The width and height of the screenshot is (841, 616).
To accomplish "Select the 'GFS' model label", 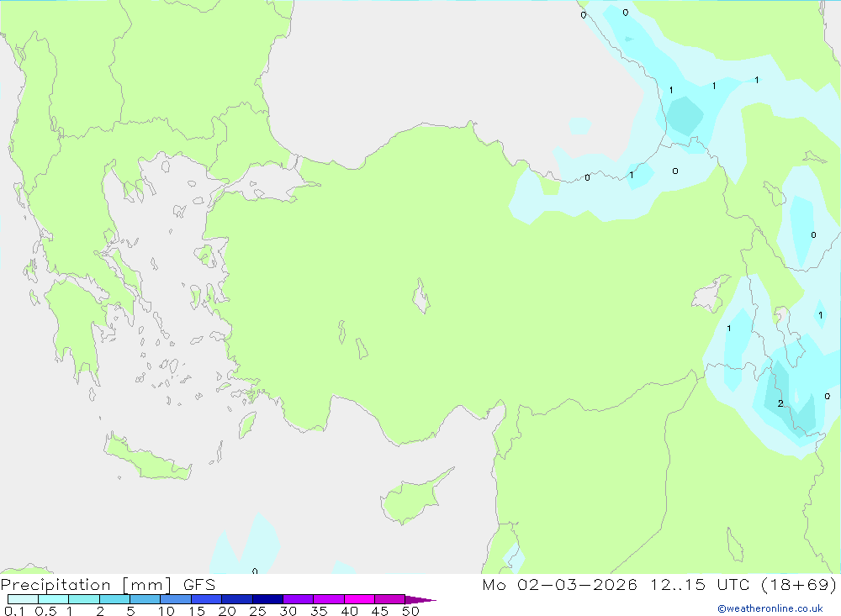I will point(199,584).
